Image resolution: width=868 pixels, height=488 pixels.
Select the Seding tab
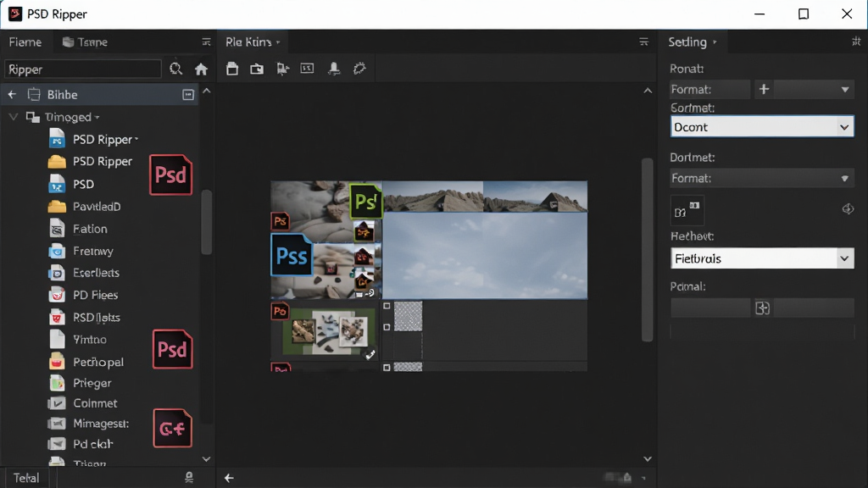point(687,42)
